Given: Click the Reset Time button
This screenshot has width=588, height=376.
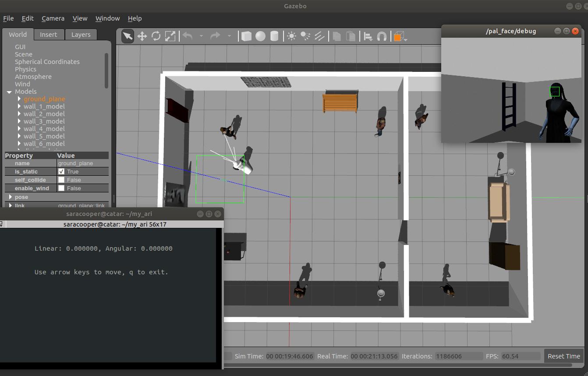Looking at the screenshot, I should pyautogui.click(x=563, y=356).
